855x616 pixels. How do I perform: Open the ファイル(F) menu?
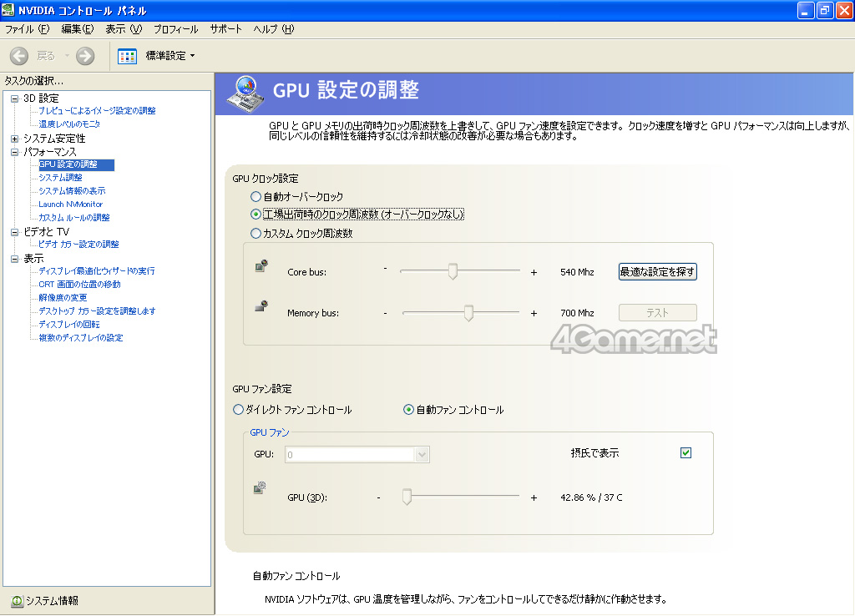click(27, 29)
